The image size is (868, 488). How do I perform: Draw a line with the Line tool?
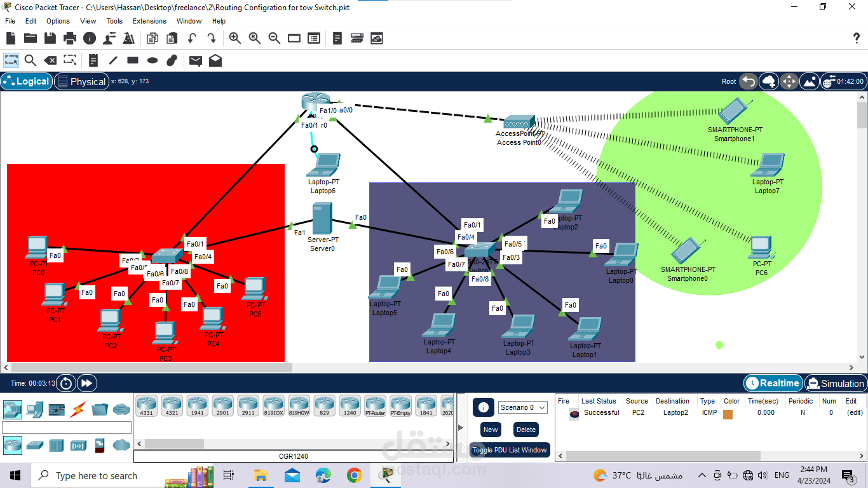[113, 60]
